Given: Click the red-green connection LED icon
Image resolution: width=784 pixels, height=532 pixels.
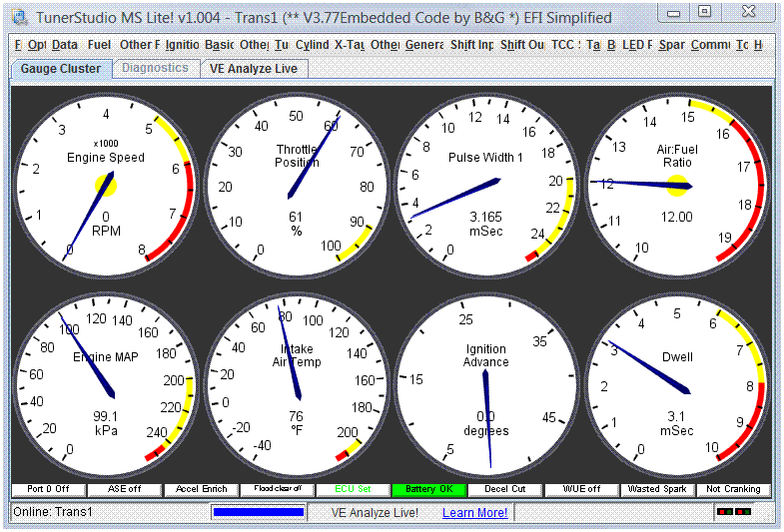Looking at the screenshot, I should coord(733,511).
